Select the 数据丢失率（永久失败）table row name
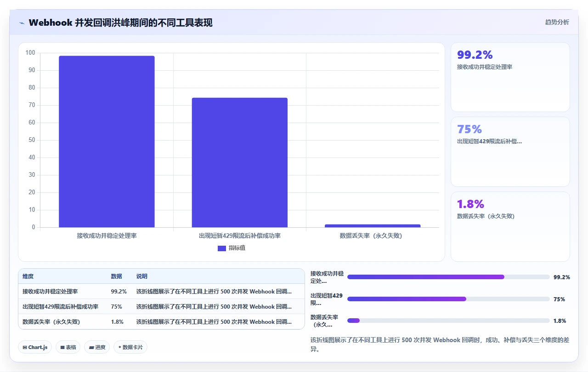This screenshot has height=372, width=588. pos(51,322)
